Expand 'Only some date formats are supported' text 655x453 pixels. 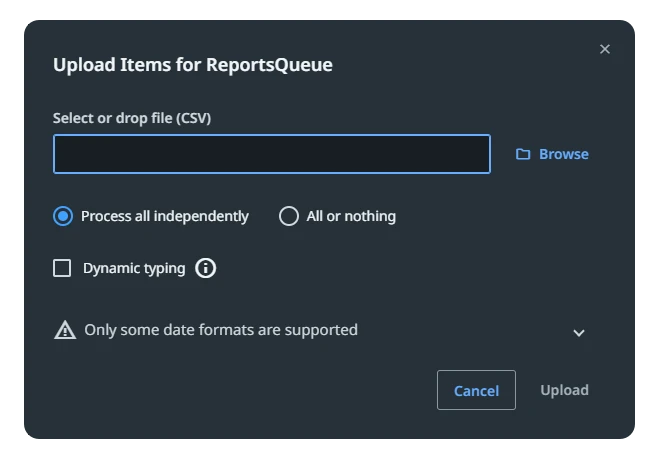(221, 330)
